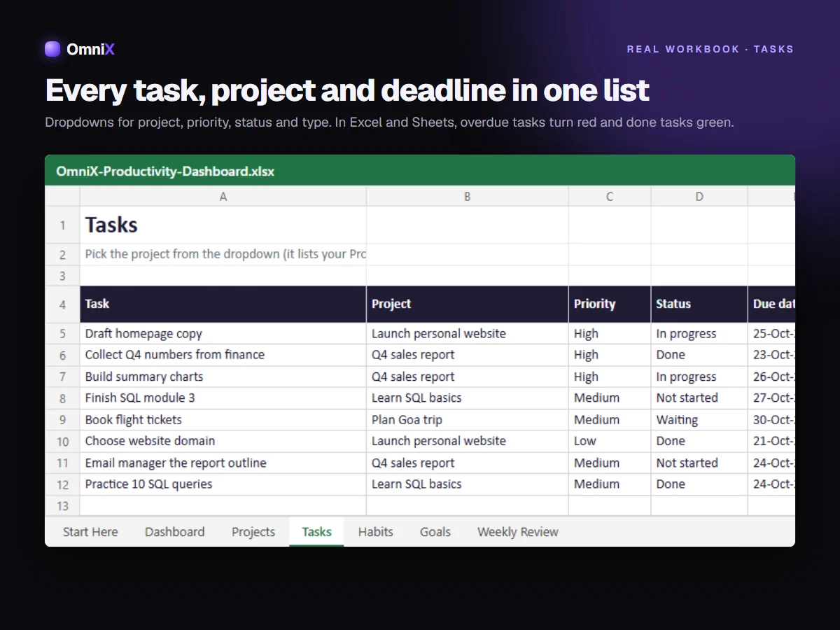The width and height of the screenshot is (840, 630).
Task: Open the Projects sheet tab
Action: (253, 532)
